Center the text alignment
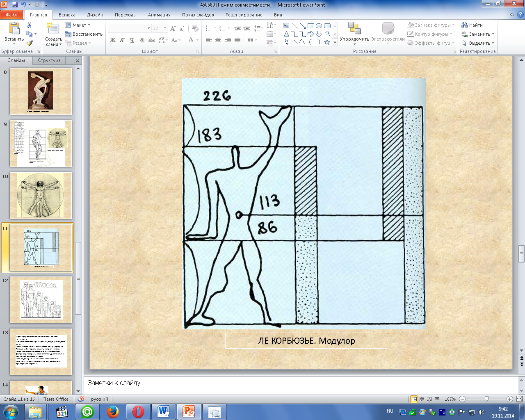The width and height of the screenshot is (525, 420). click(x=218, y=40)
